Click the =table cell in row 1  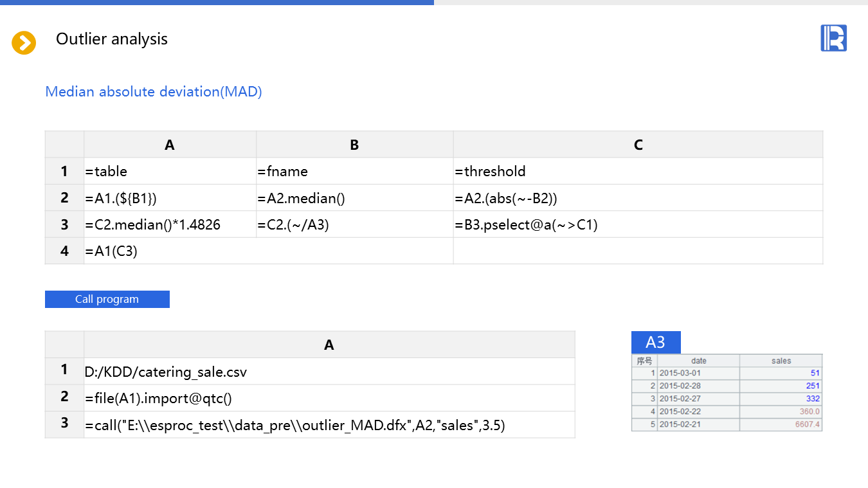[x=170, y=171]
